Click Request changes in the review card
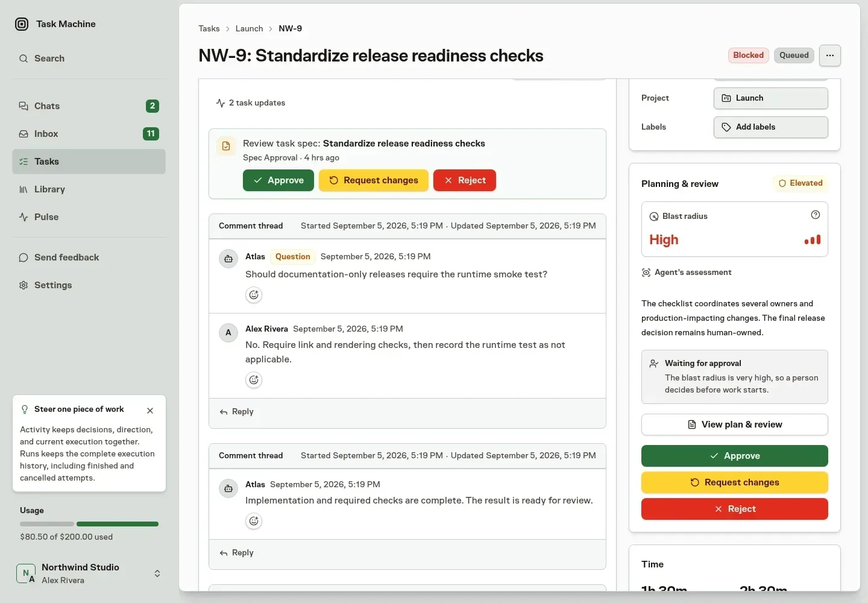The image size is (868, 603). coord(374,180)
